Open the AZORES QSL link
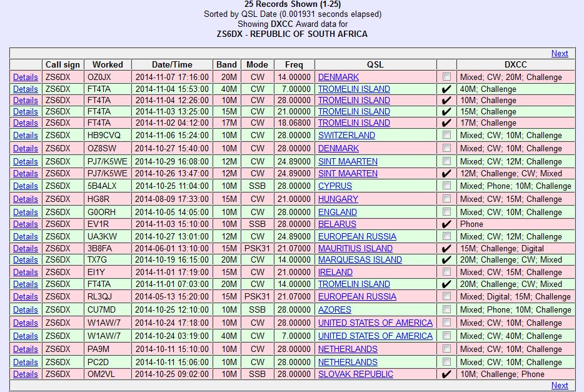The width and height of the screenshot is (584, 392). 335,309
